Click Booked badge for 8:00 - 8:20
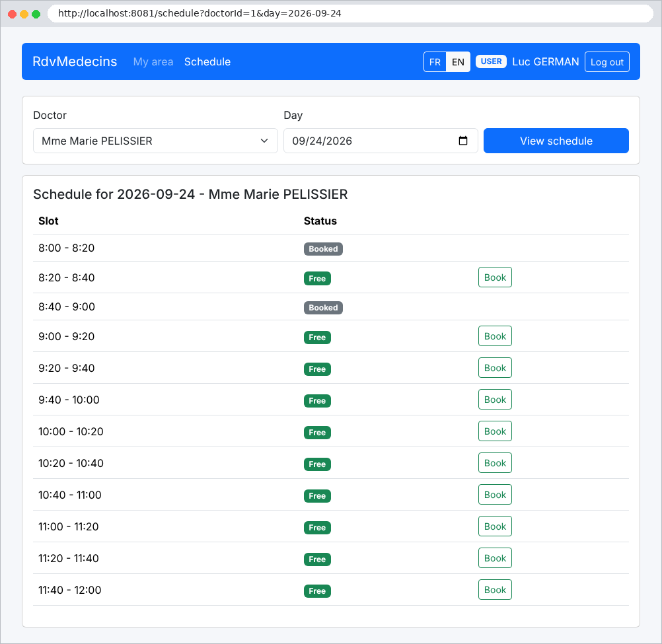662x644 pixels. click(323, 249)
